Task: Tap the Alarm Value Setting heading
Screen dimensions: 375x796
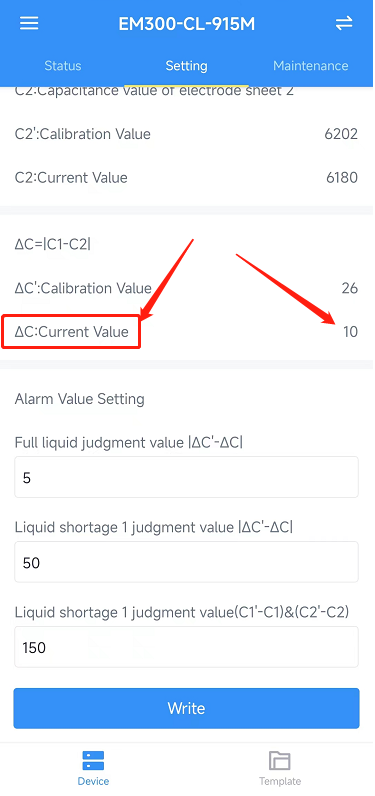Action: pyautogui.click(x=80, y=399)
